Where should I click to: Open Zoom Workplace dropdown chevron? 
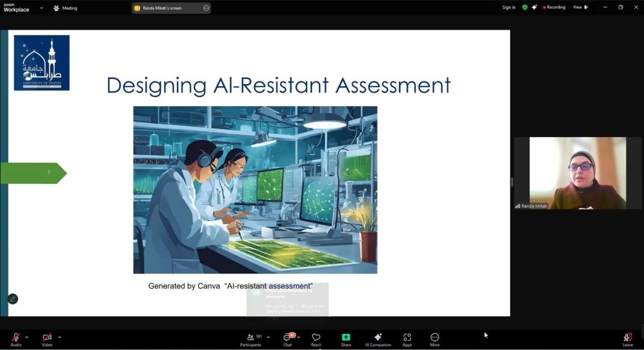pyautogui.click(x=41, y=8)
